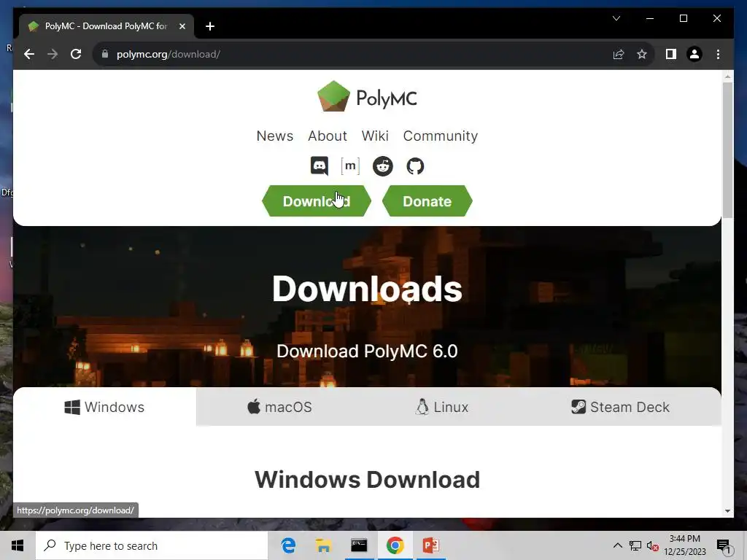Close the PolyMC browser tab
Image resolution: width=747 pixels, height=560 pixels.
pyautogui.click(x=182, y=26)
